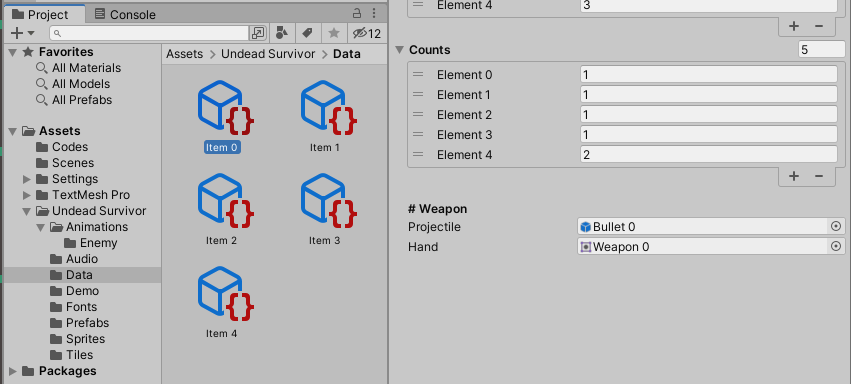
Task: Collapse the Undead Survivor folder arrow
Action: (x=27, y=211)
